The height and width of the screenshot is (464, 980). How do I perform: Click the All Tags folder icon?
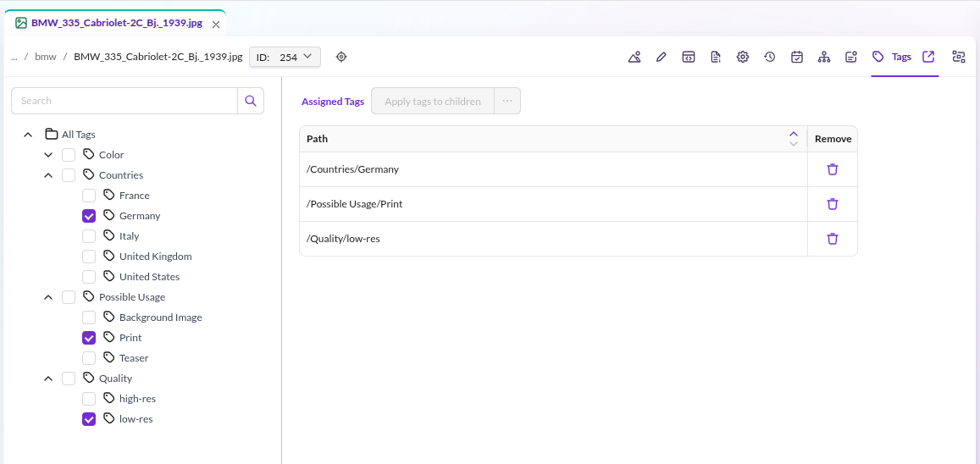[x=52, y=134]
